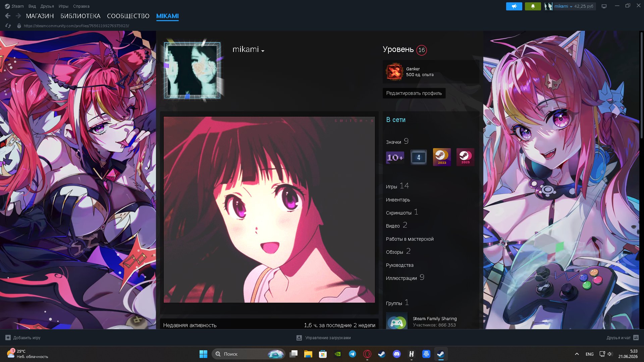Open the Windows Start menu

[x=203, y=354]
